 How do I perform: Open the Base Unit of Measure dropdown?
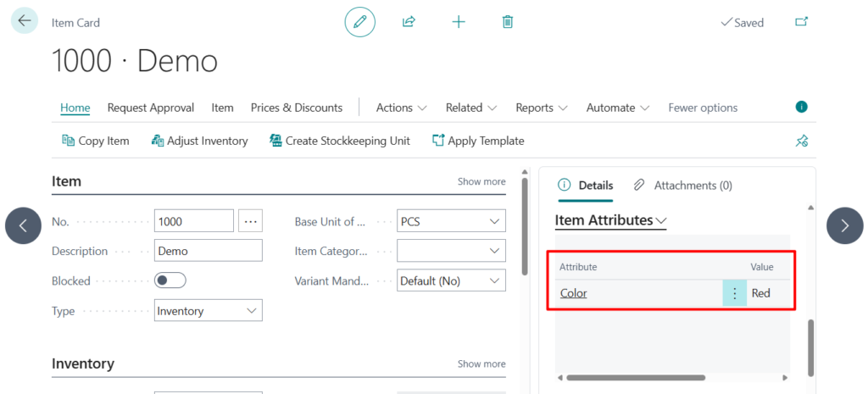[451, 222]
